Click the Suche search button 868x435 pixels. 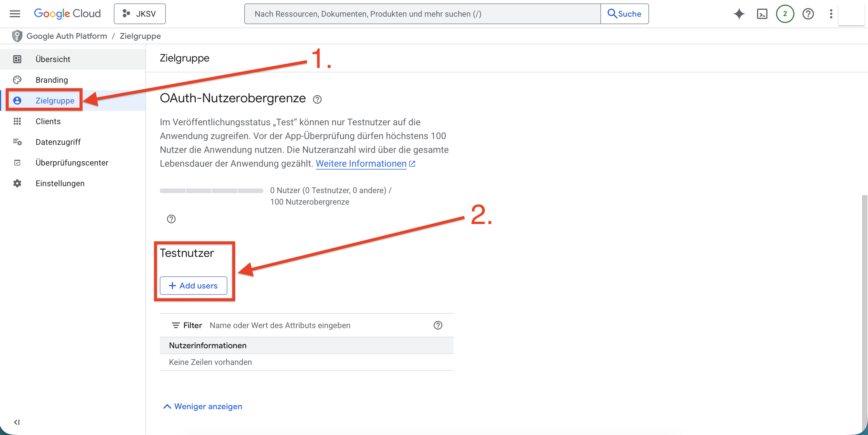(624, 14)
